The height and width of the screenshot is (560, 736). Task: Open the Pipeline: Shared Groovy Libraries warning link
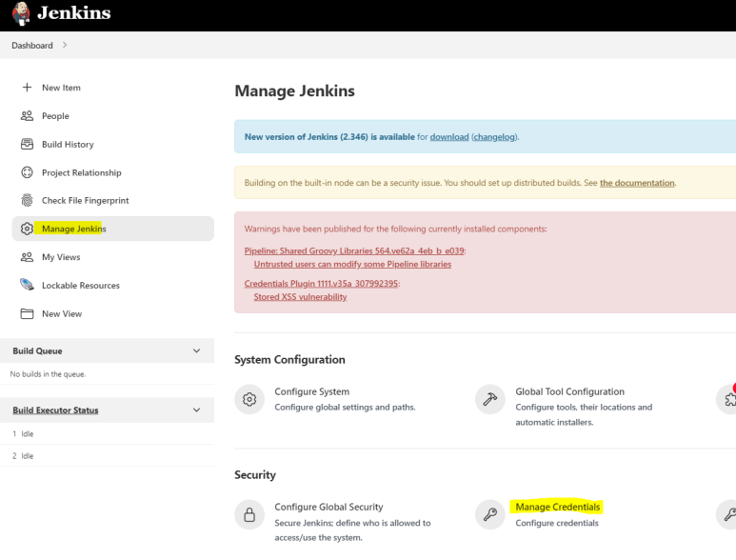point(354,250)
